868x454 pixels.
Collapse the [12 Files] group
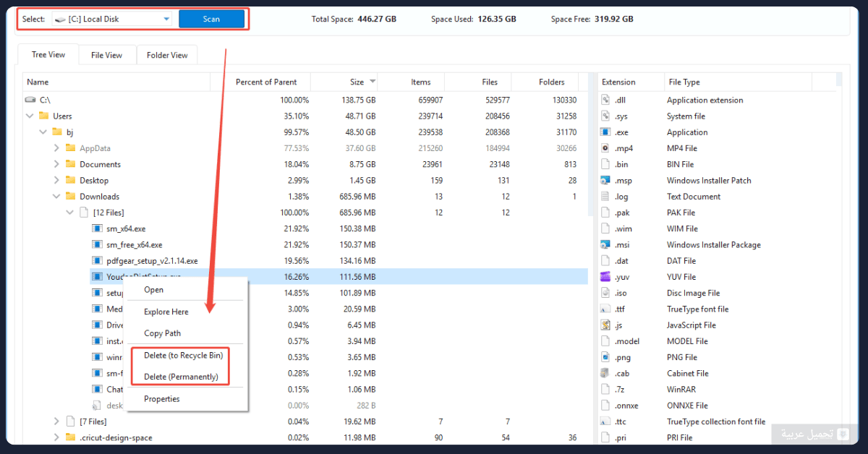point(70,213)
